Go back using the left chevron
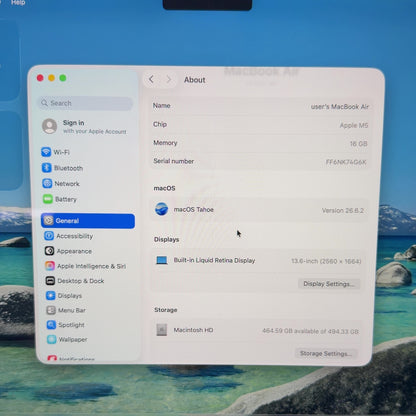The width and height of the screenshot is (416, 416). (151, 79)
